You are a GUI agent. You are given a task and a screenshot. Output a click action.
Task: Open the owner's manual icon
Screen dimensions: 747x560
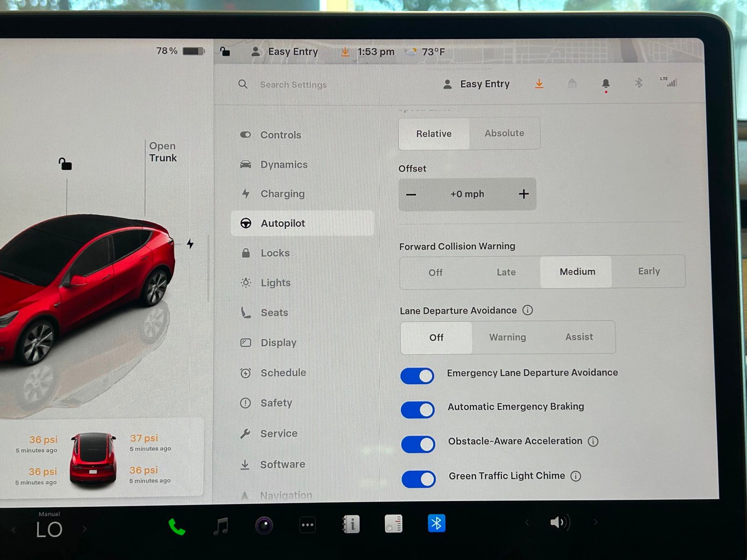coord(351,525)
